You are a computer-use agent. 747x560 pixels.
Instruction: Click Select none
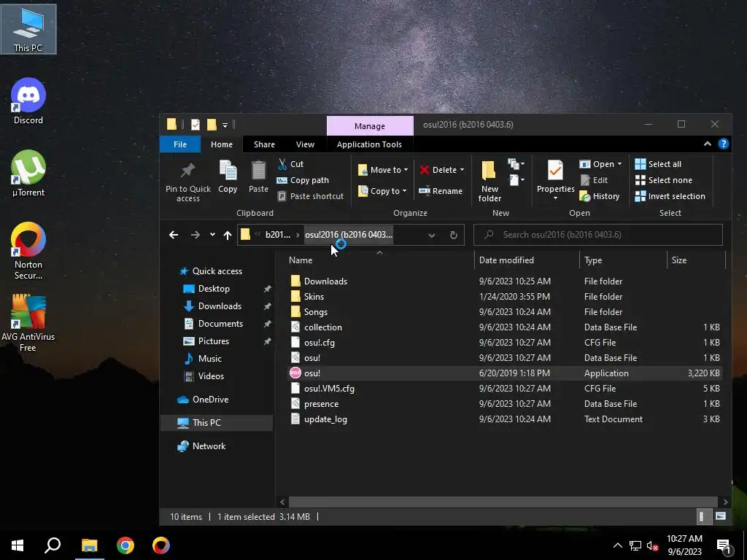(664, 180)
